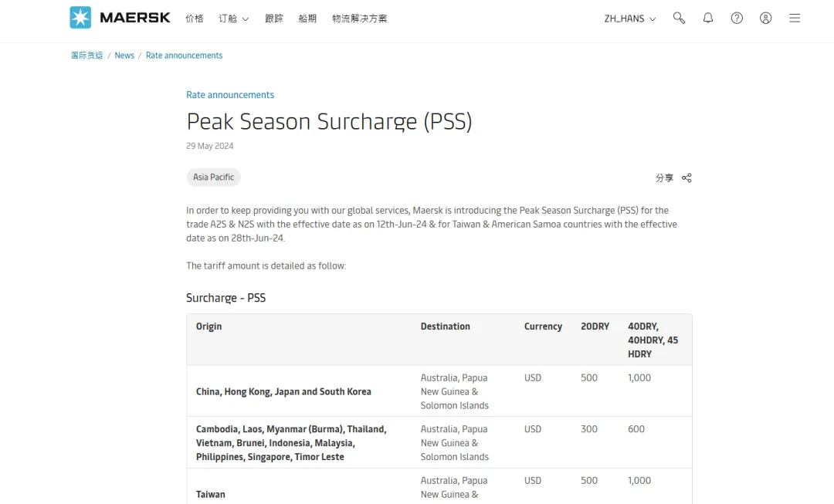Open the search magnifier icon
Image resolution: width=834 pixels, height=504 pixels.
[679, 18]
